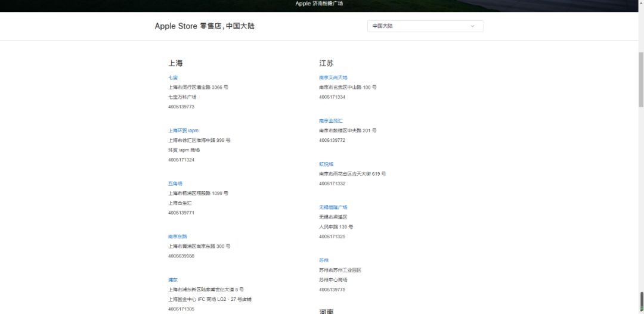
Task: Click the 环贸 iapm 商场 text
Action: pyautogui.click(x=184, y=150)
